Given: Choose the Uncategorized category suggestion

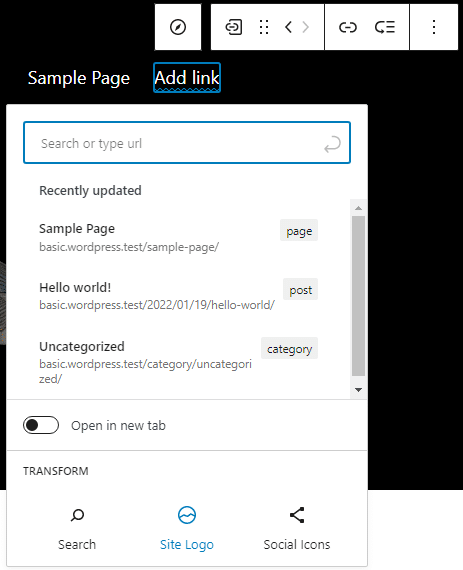Looking at the screenshot, I should 178,362.
